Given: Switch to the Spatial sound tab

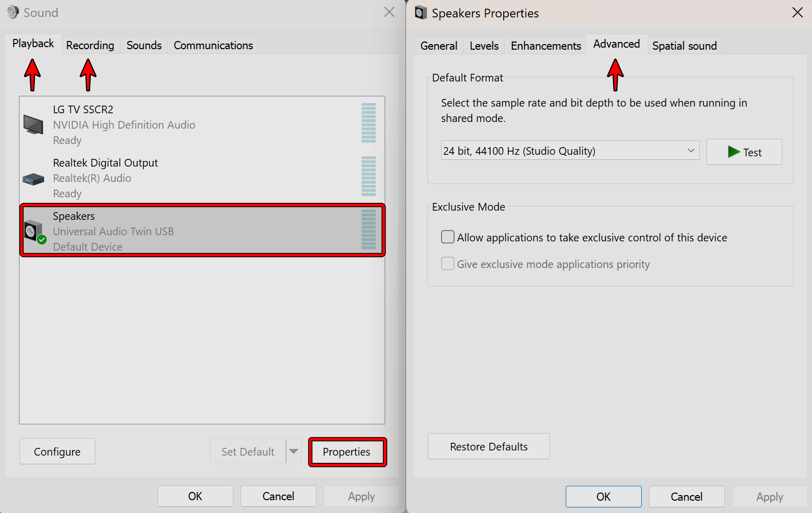Looking at the screenshot, I should (x=684, y=46).
